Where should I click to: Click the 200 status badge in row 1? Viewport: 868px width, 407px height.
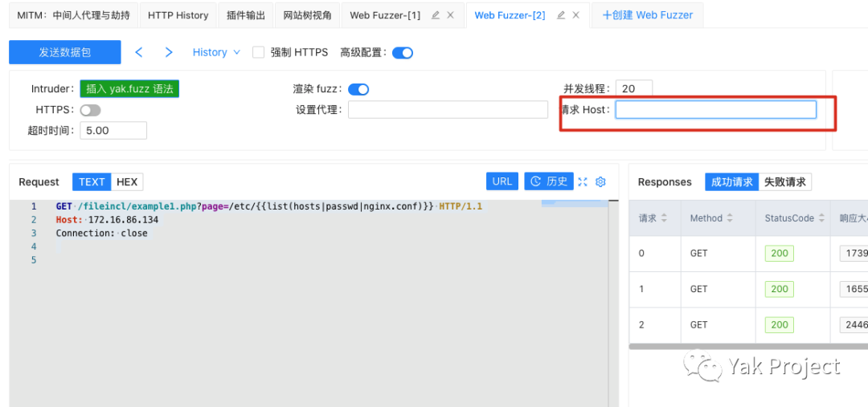780,289
